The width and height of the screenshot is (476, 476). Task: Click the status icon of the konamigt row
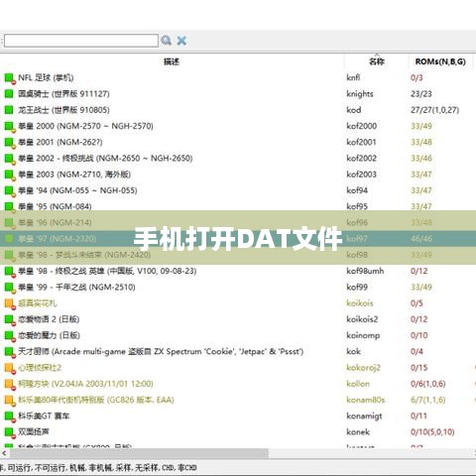click(10, 416)
